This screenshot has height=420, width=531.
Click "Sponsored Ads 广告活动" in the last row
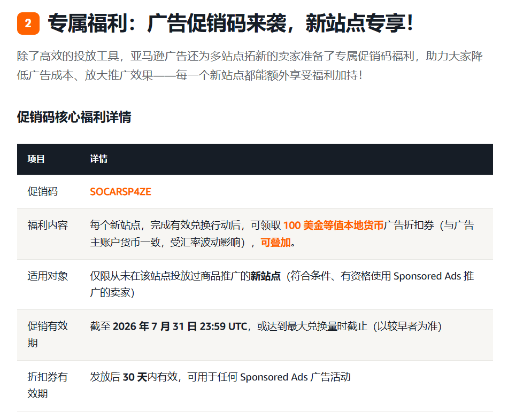pyautogui.click(x=295, y=377)
